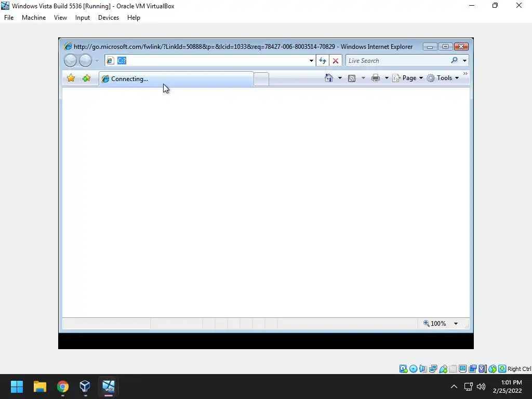Expand the Print dropdown arrow
This screenshot has height=399, width=532.
click(x=386, y=78)
